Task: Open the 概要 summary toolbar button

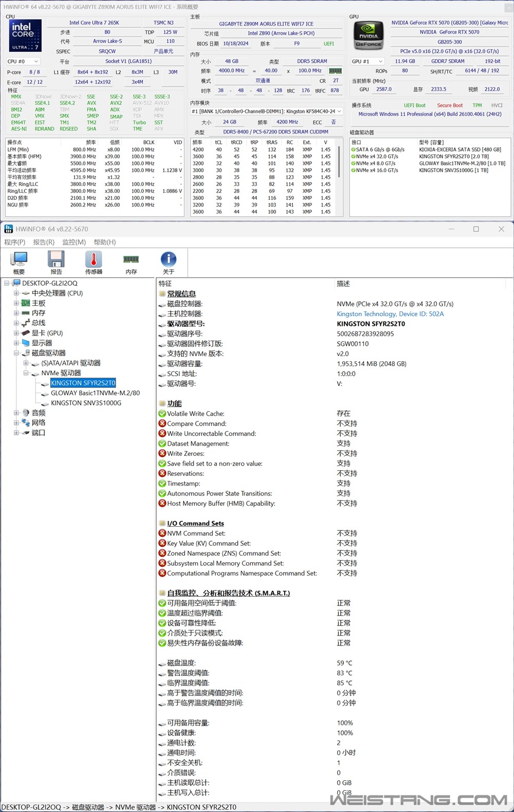Action: click(x=19, y=263)
